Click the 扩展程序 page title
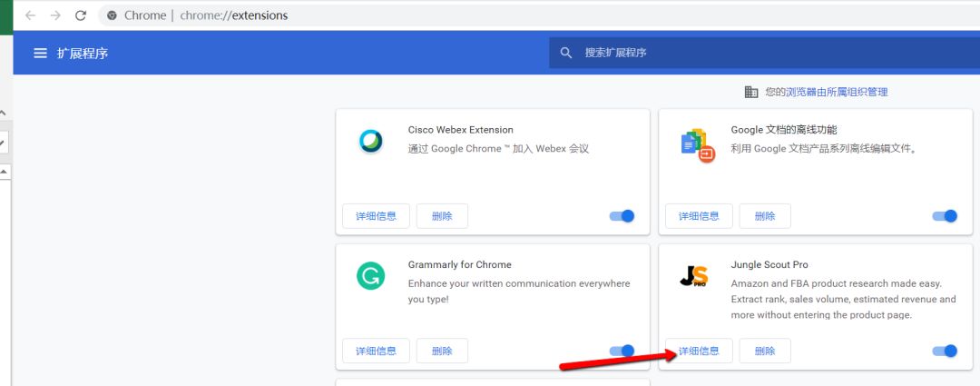This screenshot has height=386, width=980. pyautogui.click(x=83, y=54)
